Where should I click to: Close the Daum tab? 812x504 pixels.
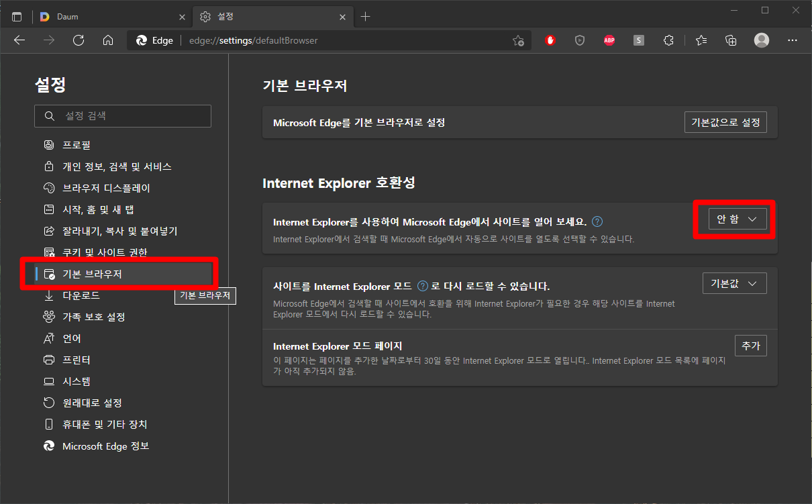(182, 17)
